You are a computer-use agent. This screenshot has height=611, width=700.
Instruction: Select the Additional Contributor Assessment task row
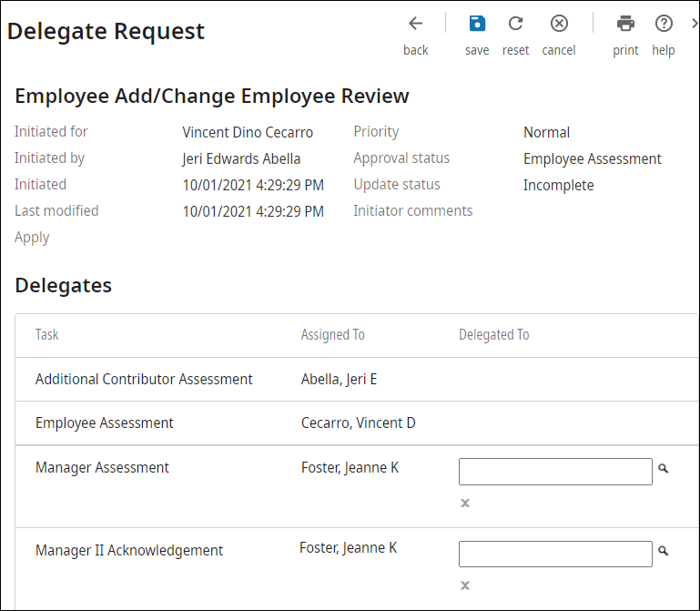356,379
